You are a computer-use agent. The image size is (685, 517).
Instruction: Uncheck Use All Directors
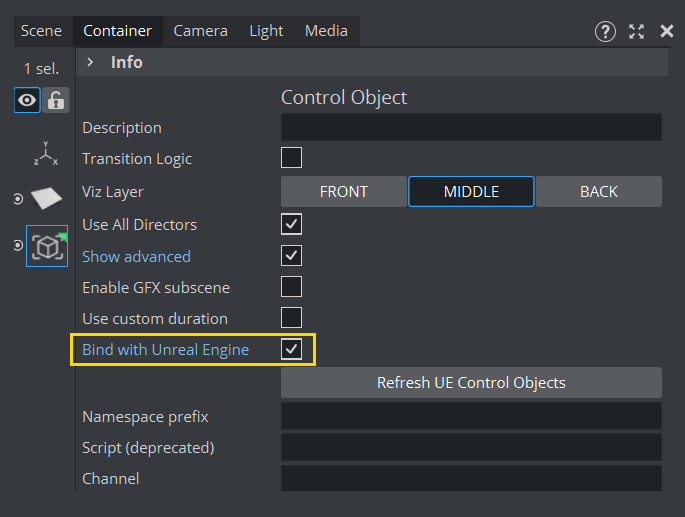[x=291, y=224]
